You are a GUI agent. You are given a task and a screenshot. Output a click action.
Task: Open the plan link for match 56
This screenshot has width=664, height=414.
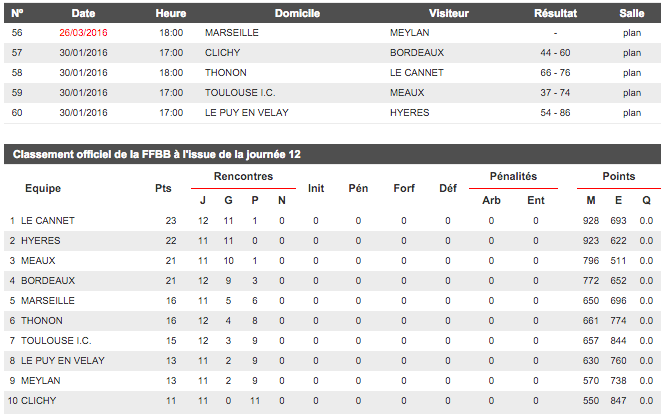click(x=631, y=32)
